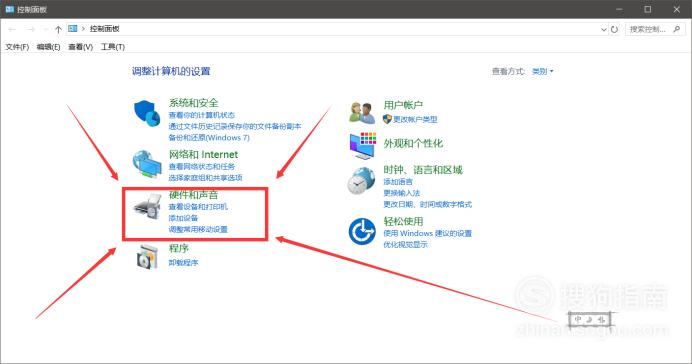Open the 用户帐户 category link

tap(403, 105)
